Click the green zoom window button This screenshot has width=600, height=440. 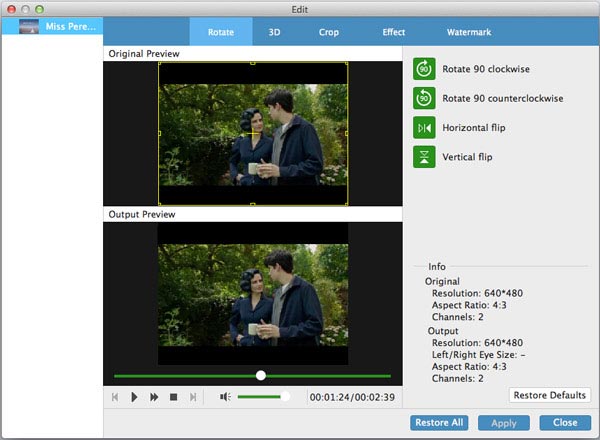pos(39,9)
